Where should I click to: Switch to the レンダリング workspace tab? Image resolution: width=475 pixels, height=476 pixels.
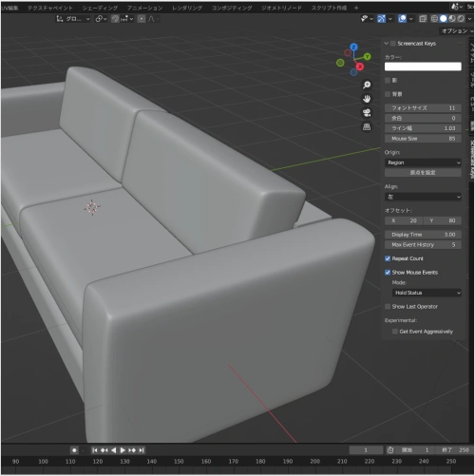pos(187,8)
